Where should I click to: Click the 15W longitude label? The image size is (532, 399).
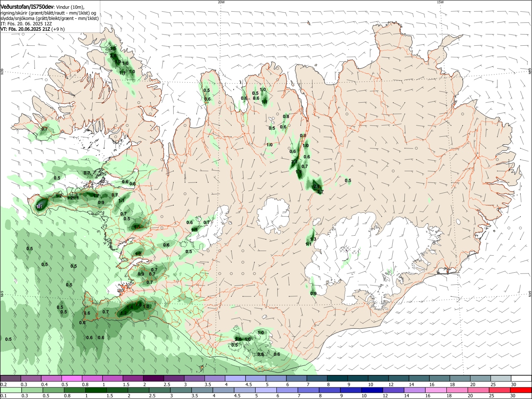440,2
